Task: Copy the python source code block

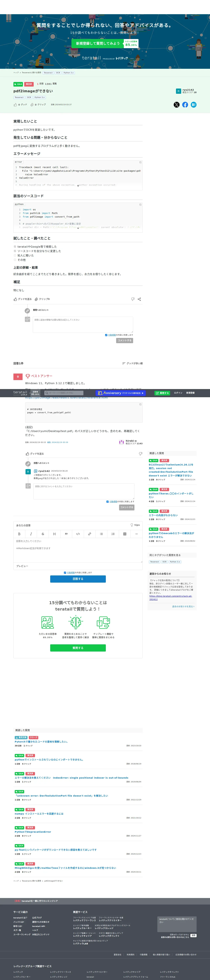Action: [x=140, y=205]
